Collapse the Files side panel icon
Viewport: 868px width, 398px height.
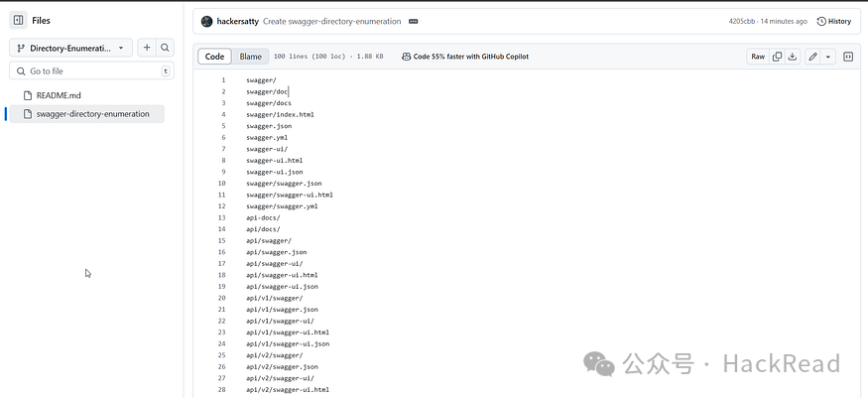click(x=18, y=21)
